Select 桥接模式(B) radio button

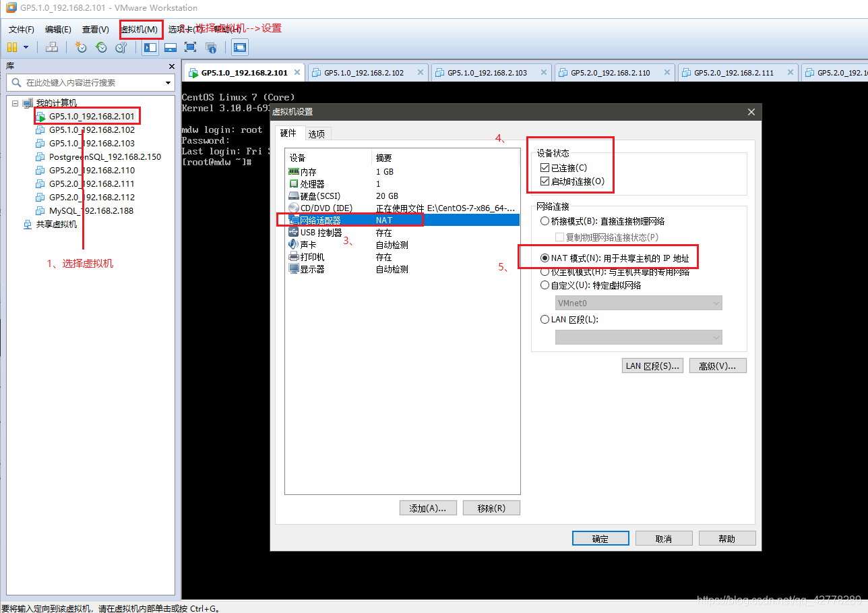tap(545, 221)
